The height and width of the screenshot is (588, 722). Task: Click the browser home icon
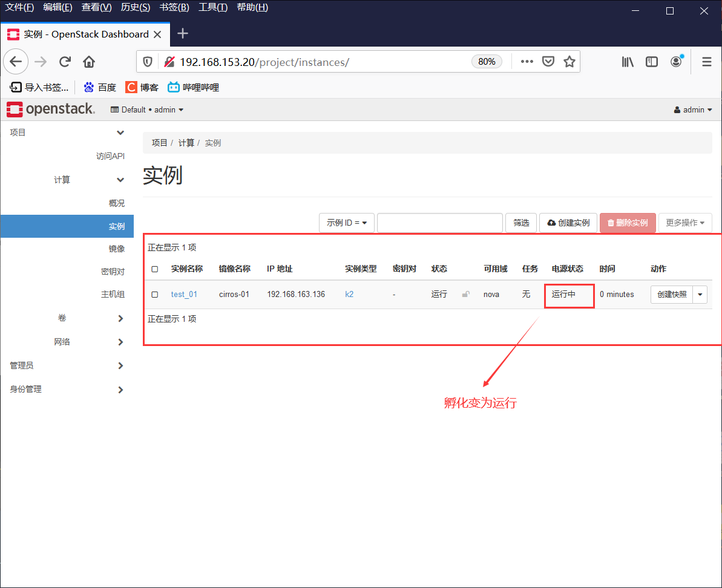click(90, 61)
